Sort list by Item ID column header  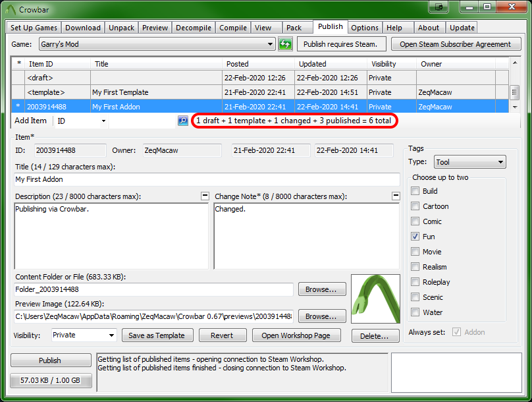[x=57, y=64]
